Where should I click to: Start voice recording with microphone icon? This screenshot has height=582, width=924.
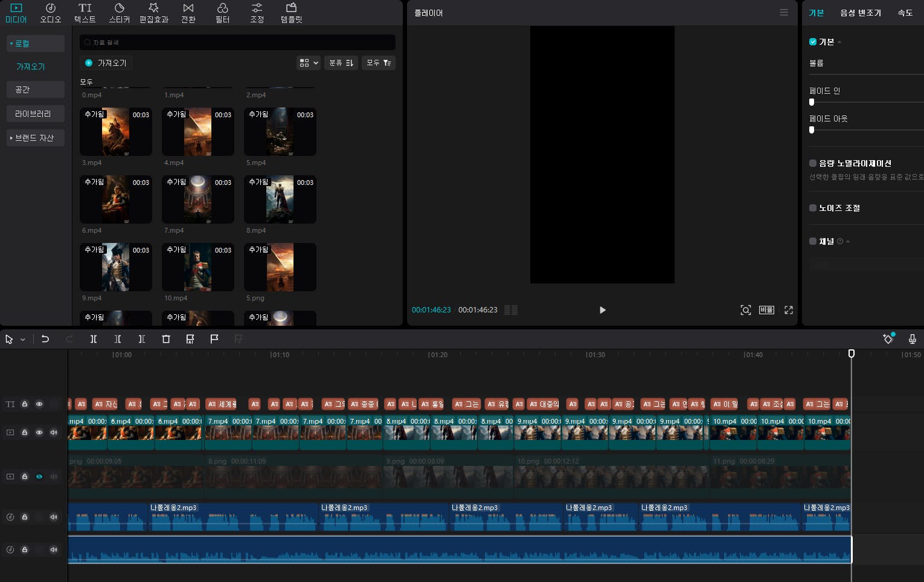click(912, 339)
